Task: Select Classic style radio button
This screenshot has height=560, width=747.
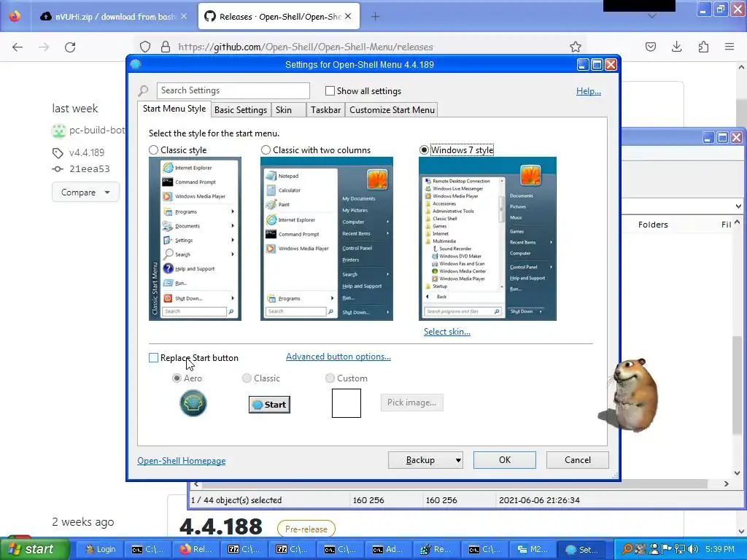Action: coord(153,150)
